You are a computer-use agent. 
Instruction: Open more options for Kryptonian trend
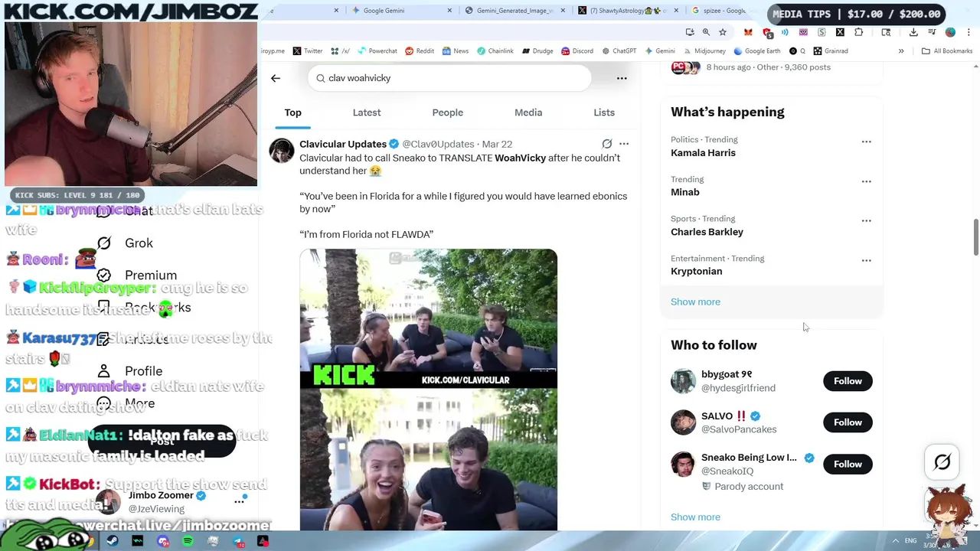click(866, 260)
